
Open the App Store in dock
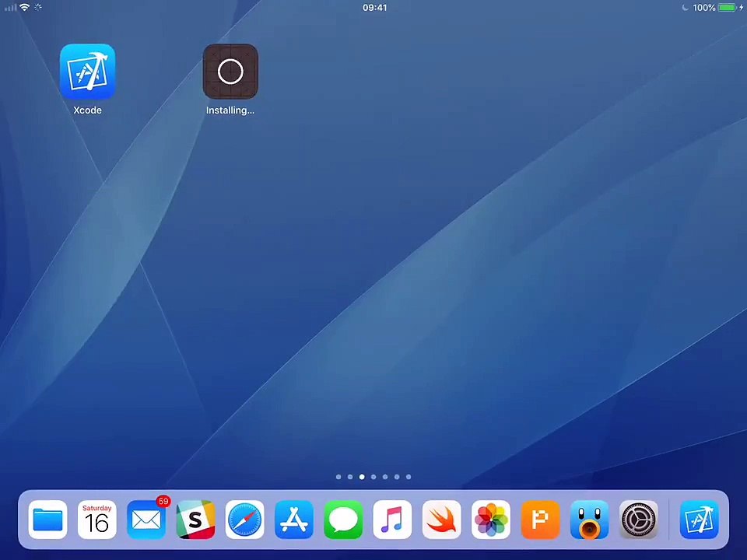294,520
